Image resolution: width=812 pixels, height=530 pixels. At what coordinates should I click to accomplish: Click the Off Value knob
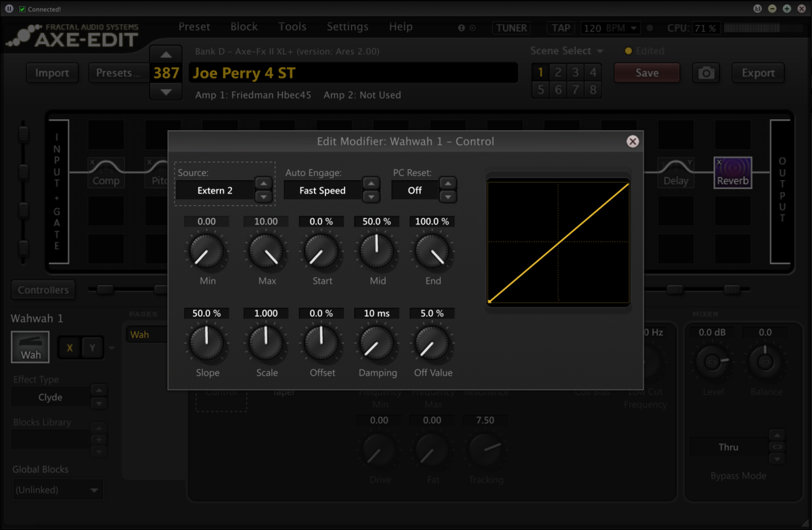pos(432,344)
